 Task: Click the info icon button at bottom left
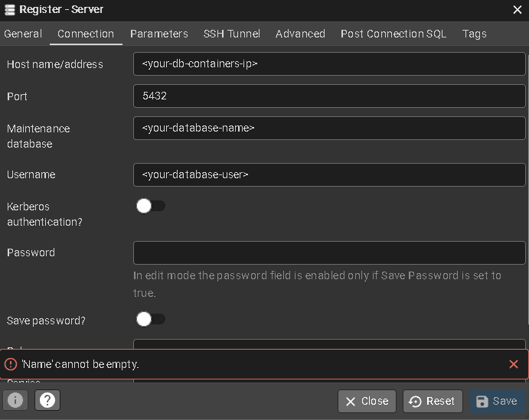point(16,400)
